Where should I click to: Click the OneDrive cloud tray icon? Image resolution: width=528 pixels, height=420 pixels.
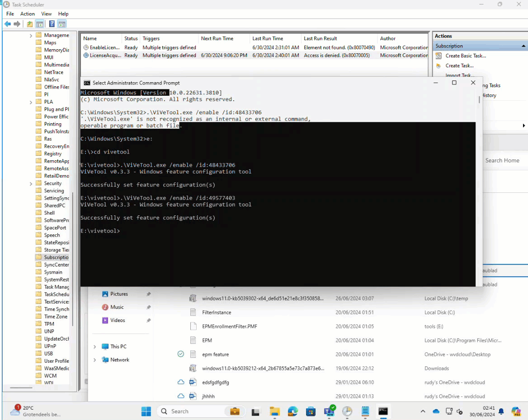click(x=436, y=411)
